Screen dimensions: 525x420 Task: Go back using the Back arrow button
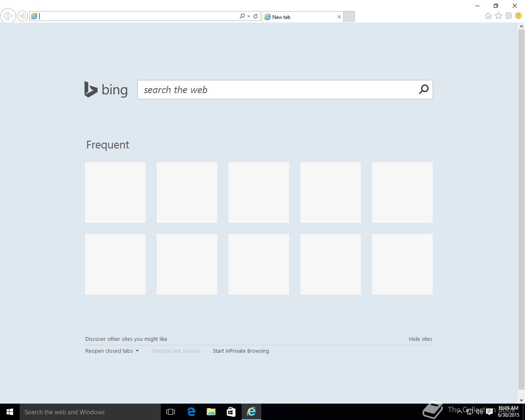click(x=8, y=16)
